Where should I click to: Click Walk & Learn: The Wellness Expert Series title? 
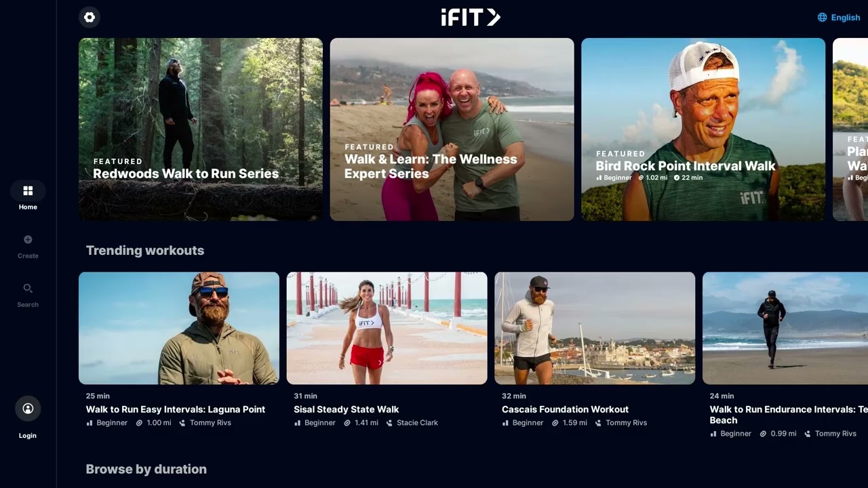[x=431, y=166]
